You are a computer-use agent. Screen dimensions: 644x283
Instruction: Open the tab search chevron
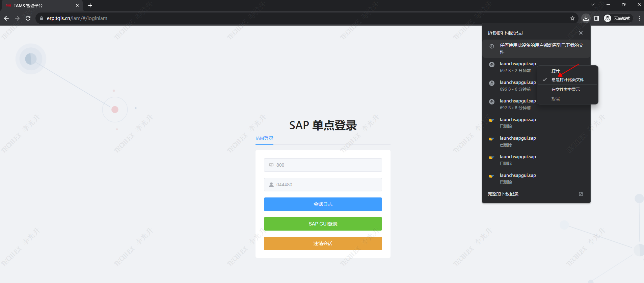tap(593, 4)
